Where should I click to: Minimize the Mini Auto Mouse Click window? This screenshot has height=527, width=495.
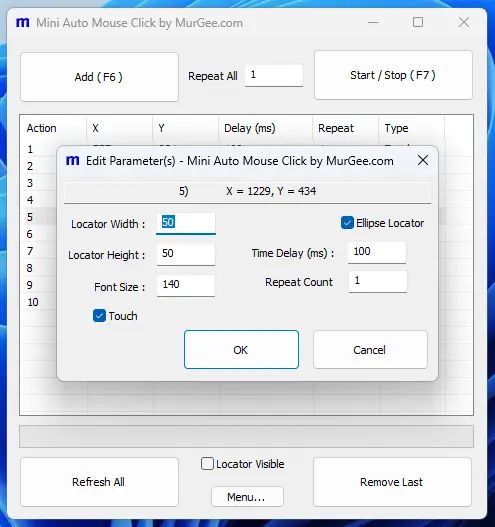[373, 23]
